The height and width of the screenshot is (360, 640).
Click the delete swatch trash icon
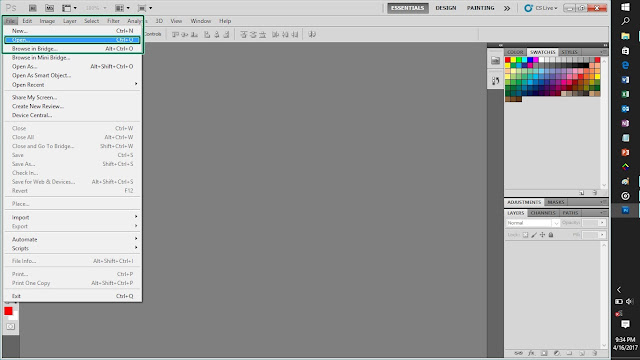click(x=595, y=193)
